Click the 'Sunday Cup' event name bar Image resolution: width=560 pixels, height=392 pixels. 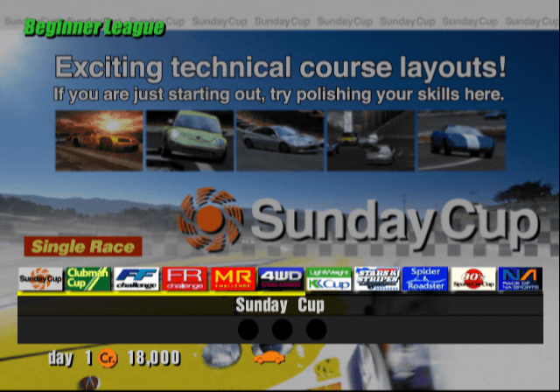(280, 305)
